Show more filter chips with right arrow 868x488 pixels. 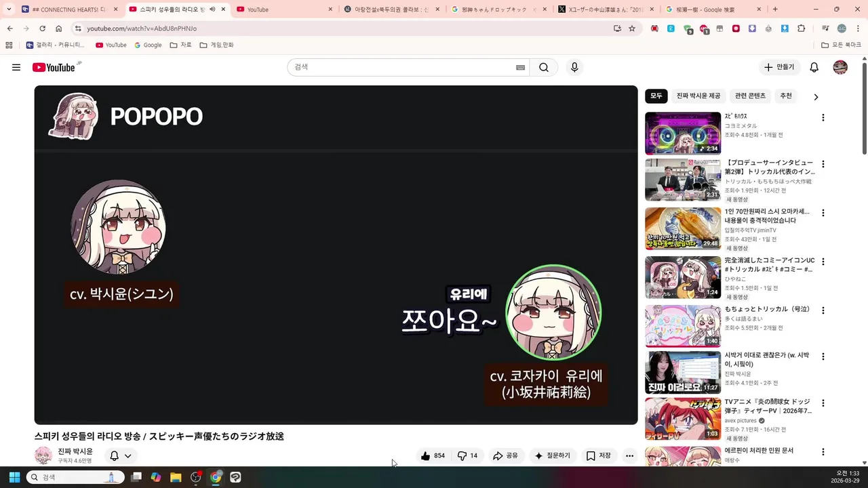coord(816,97)
